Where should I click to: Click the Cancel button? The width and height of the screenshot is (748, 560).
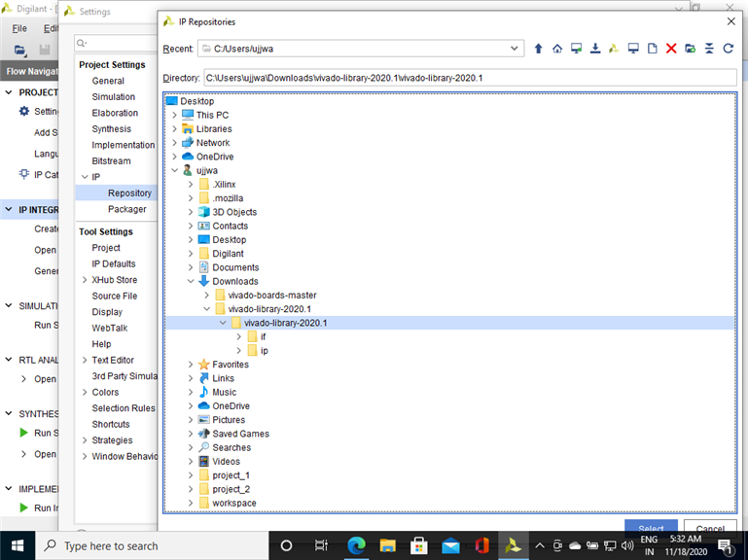[x=710, y=526]
